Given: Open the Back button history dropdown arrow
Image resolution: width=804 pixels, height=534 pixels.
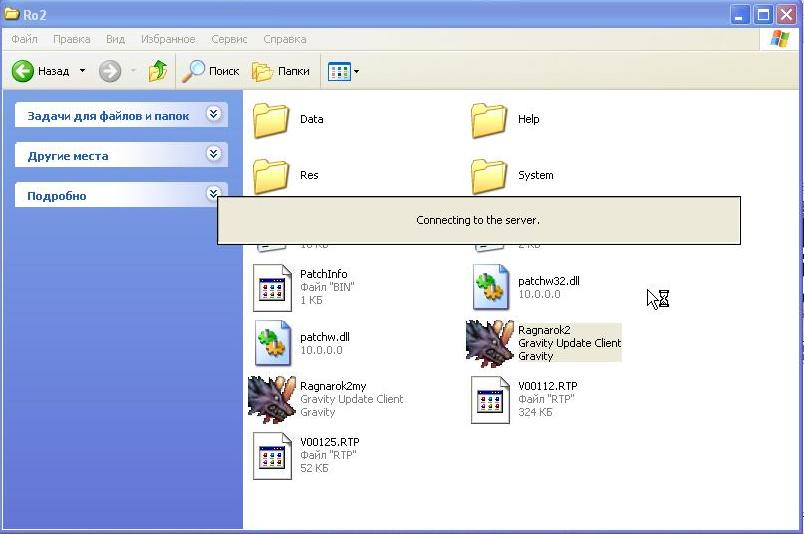Looking at the screenshot, I should (83, 71).
